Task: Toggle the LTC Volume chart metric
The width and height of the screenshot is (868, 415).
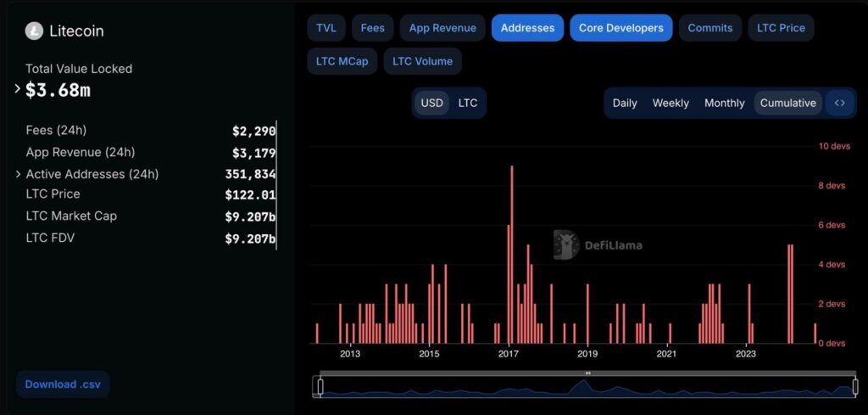Action: (x=422, y=61)
